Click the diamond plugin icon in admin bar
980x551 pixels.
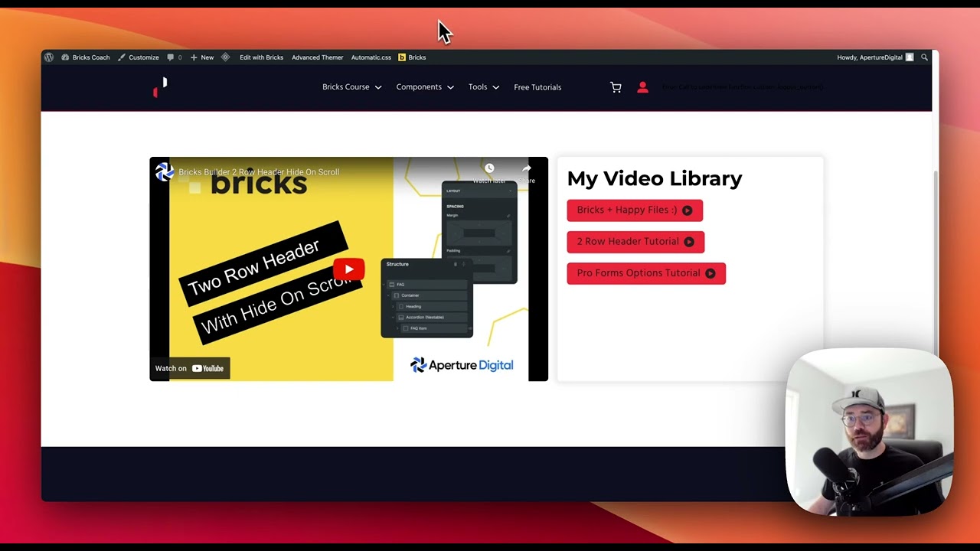point(225,57)
